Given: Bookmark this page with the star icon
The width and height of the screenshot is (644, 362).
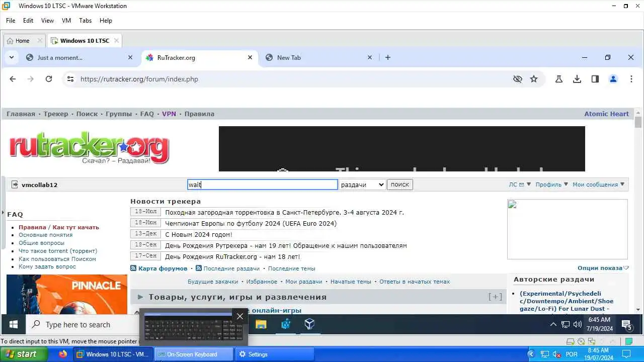Looking at the screenshot, I should pos(534,79).
